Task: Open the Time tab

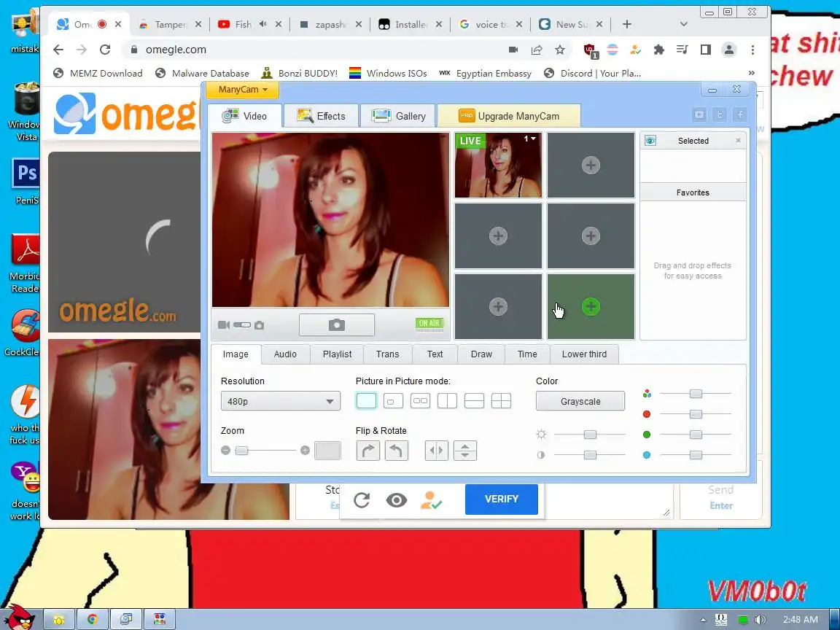Action: (x=527, y=354)
